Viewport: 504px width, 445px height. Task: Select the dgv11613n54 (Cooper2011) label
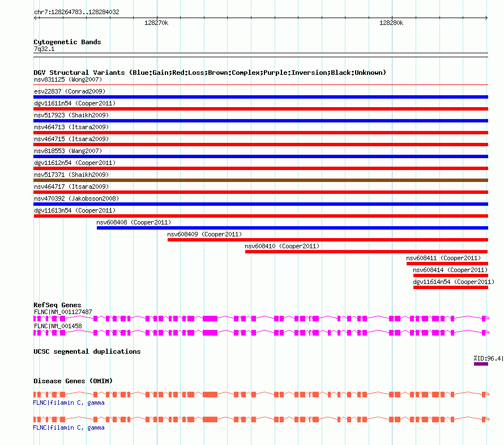tap(75, 210)
